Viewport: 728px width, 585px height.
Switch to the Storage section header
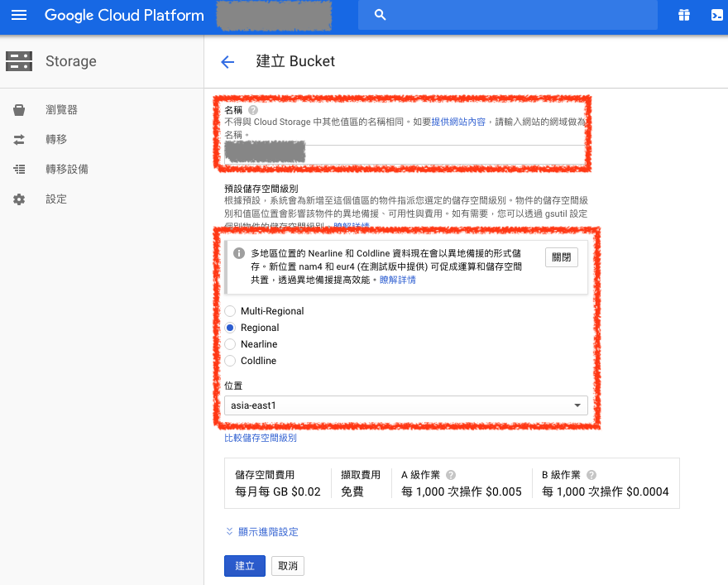pyautogui.click(x=70, y=61)
